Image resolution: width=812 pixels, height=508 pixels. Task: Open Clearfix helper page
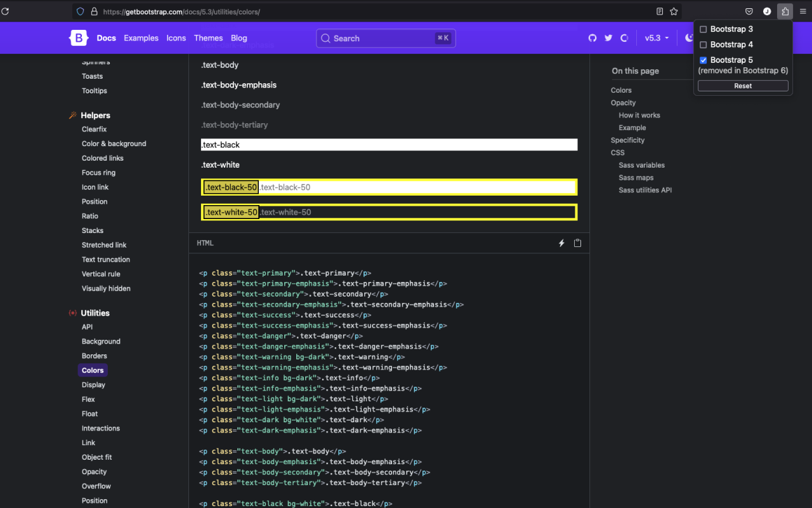95,129
